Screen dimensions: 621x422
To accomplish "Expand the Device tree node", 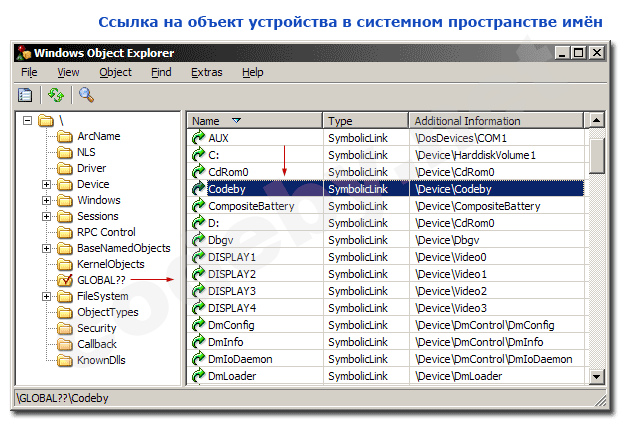I will coord(46,184).
